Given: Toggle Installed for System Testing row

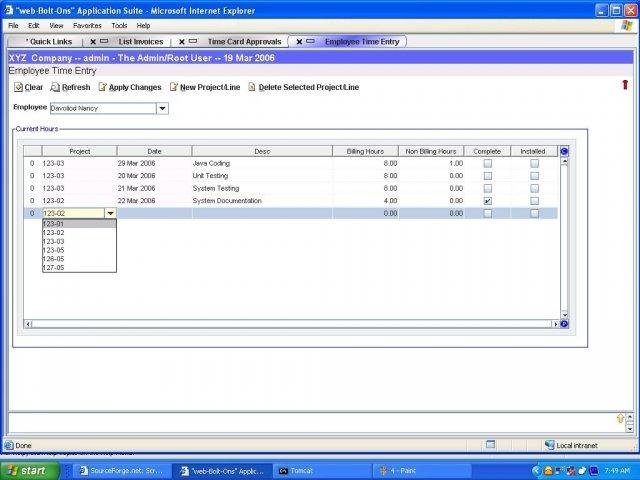Looking at the screenshot, I should click(534, 188).
